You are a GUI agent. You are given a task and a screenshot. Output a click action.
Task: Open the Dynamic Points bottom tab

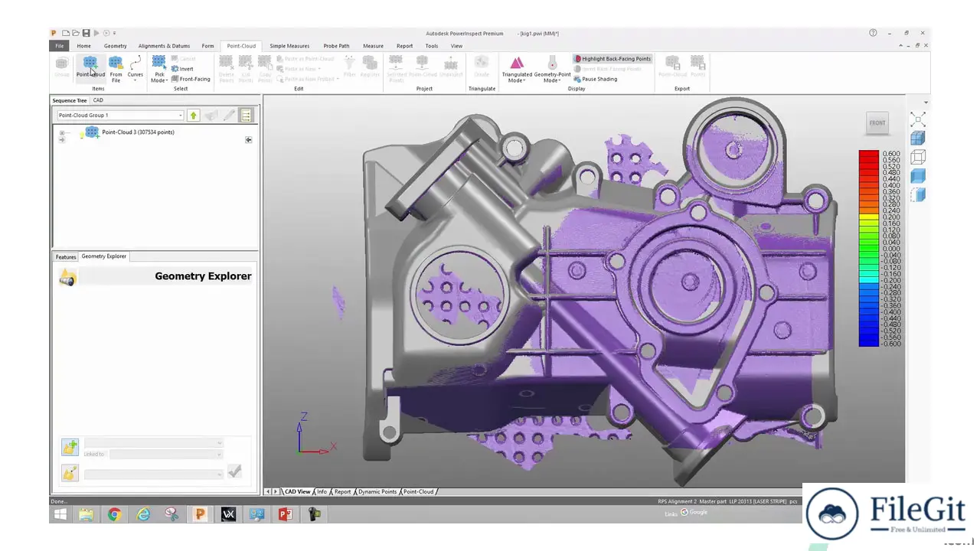pos(377,491)
